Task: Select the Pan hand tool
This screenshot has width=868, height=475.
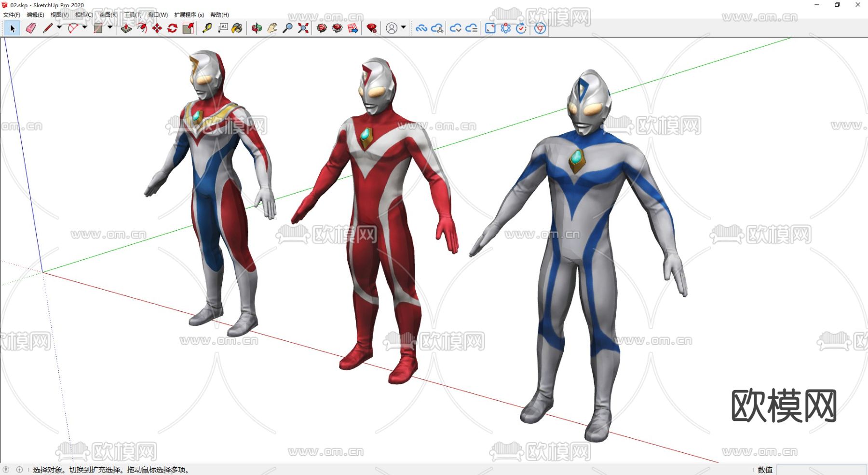Action: [x=272, y=28]
